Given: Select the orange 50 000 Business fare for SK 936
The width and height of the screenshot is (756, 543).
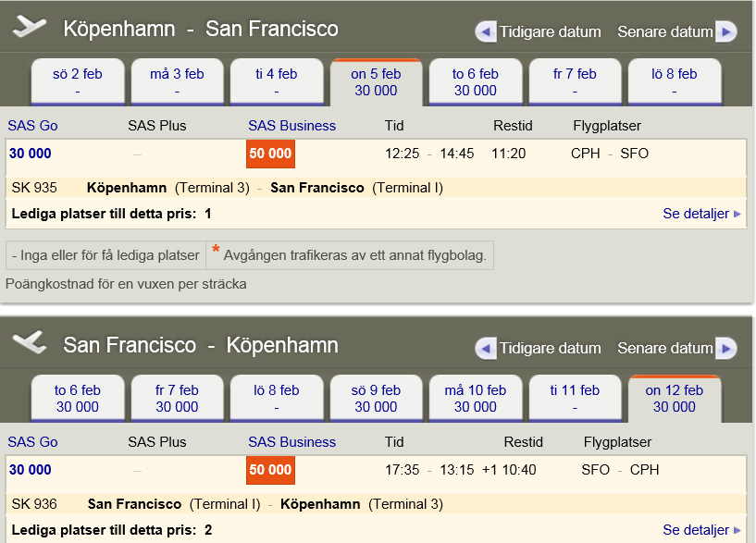Looking at the screenshot, I should [x=270, y=470].
